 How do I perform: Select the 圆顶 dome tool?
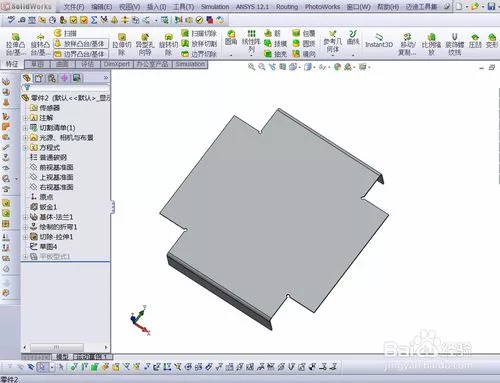(x=304, y=43)
